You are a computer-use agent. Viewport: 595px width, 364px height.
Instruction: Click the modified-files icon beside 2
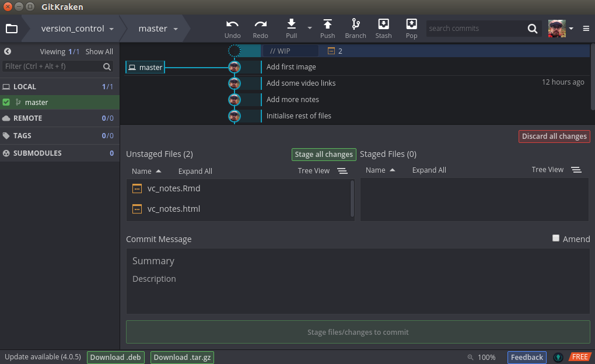(x=331, y=51)
